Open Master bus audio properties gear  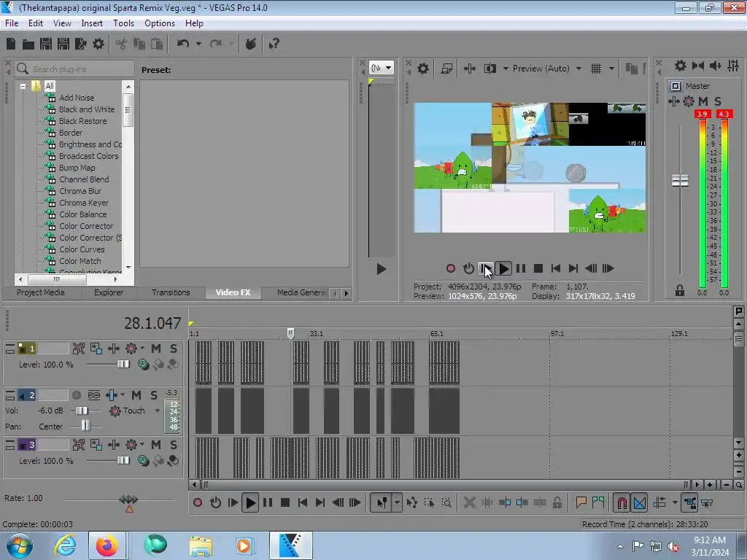pyautogui.click(x=681, y=66)
